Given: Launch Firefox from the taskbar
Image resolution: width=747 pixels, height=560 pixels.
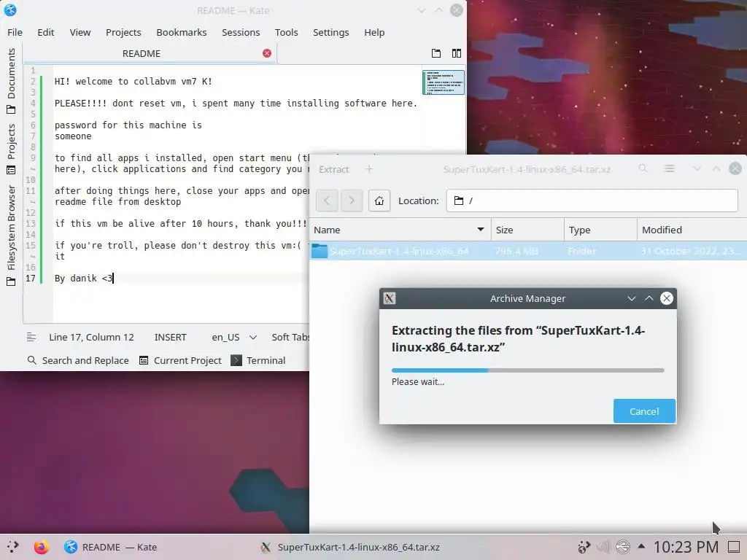Looking at the screenshot, I should pyautogui.click(x=42, y=547).
